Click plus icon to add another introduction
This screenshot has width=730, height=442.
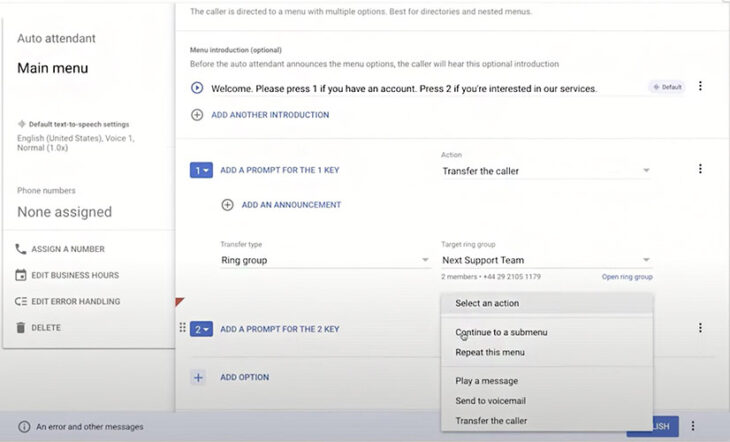click(x=197, y=115)
